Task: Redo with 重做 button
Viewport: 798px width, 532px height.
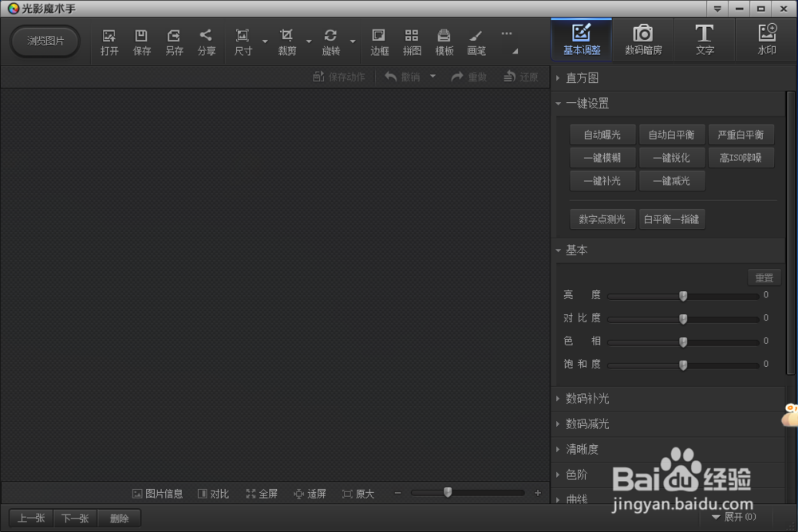Action: point(468,77)
